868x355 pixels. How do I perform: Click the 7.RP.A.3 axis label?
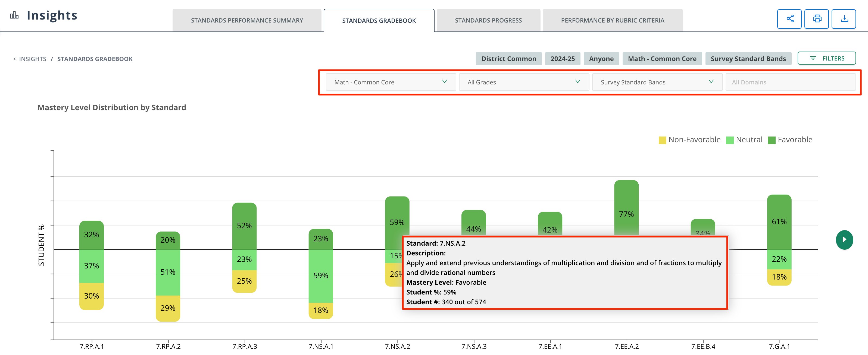pos(245,347)
